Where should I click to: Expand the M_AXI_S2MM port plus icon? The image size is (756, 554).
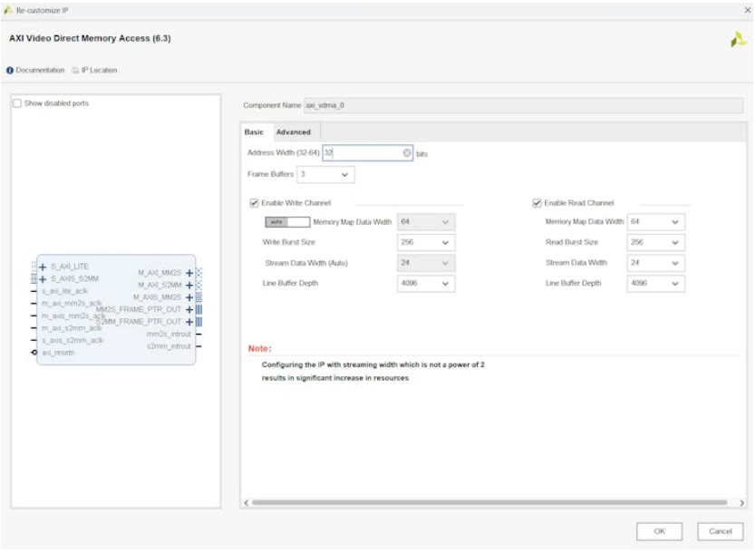pos(189,285)
